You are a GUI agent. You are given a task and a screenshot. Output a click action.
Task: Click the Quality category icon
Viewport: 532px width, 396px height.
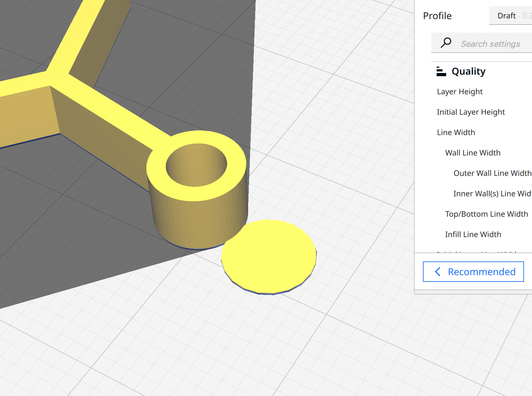pos(441,71)
